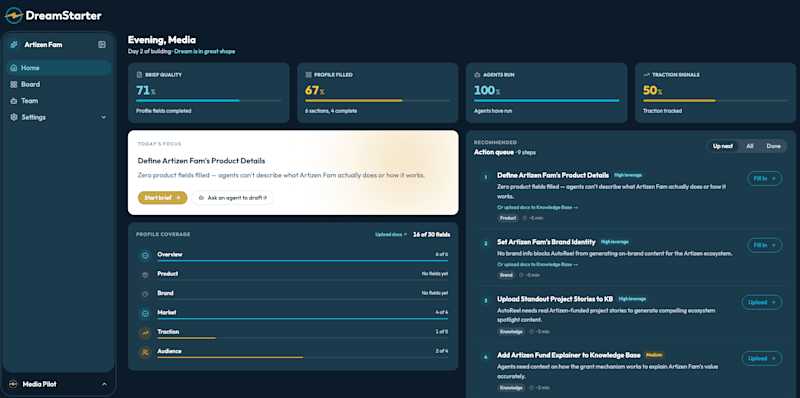Click Fill in for Product Details step
Image resolution: width=800 pixels, height=398 pixels.
(x=765, y=179)
